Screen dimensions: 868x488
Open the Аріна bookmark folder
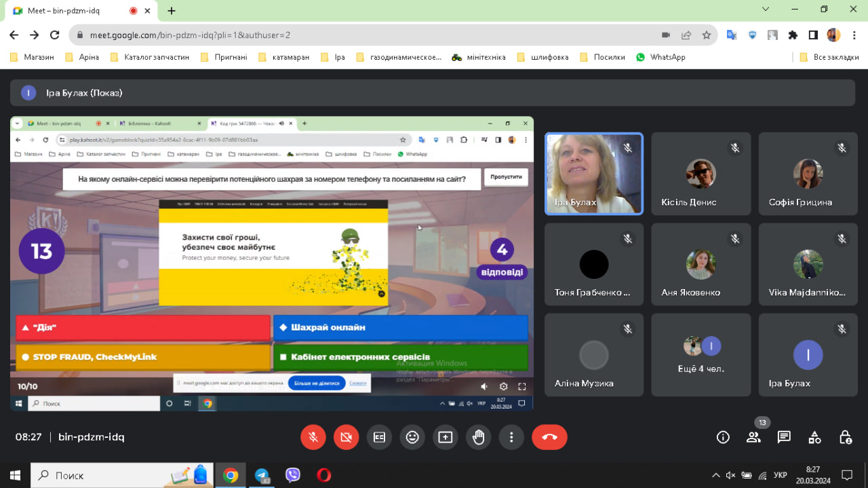[82, 57]
